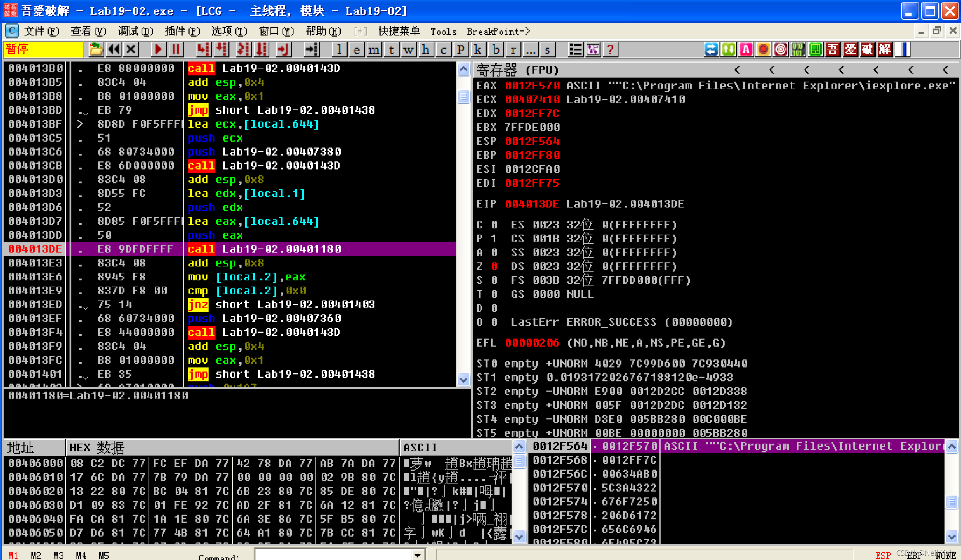
Task: Restart program with the rewind icon
Action: (x=114, y=49)
